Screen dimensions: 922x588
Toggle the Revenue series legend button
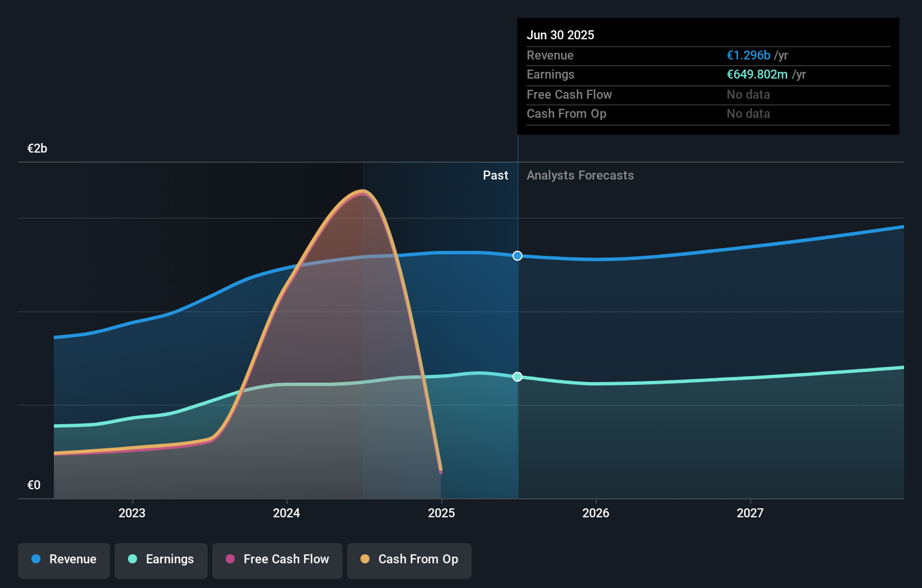64,561
